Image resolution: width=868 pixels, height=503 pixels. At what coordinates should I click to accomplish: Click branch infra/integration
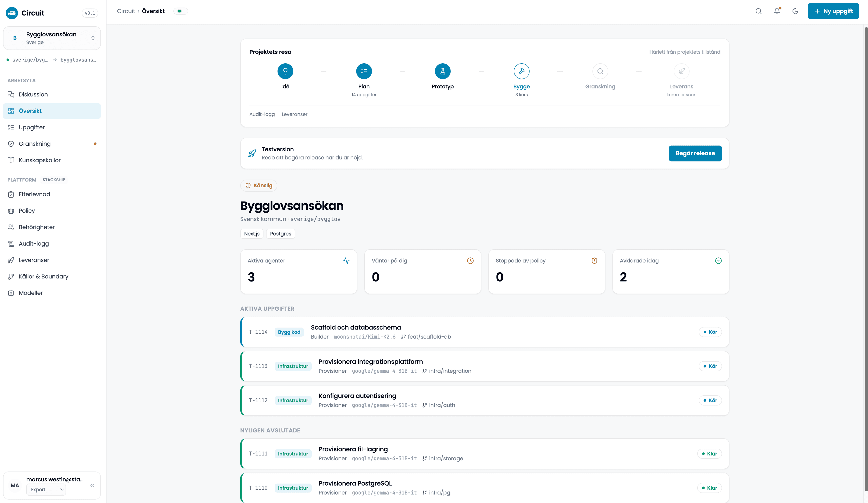(x=447, y=371)
